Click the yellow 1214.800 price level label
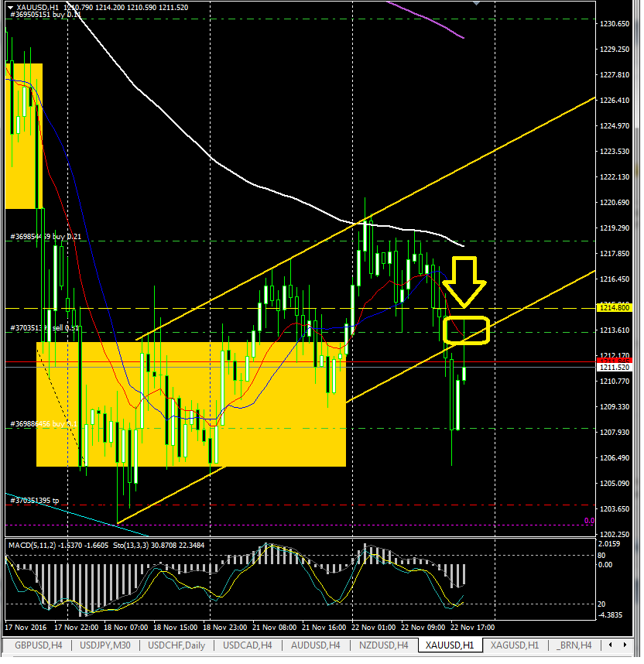Screen dimensions: 644x664 pyautogui.click(x=615, y=308)
